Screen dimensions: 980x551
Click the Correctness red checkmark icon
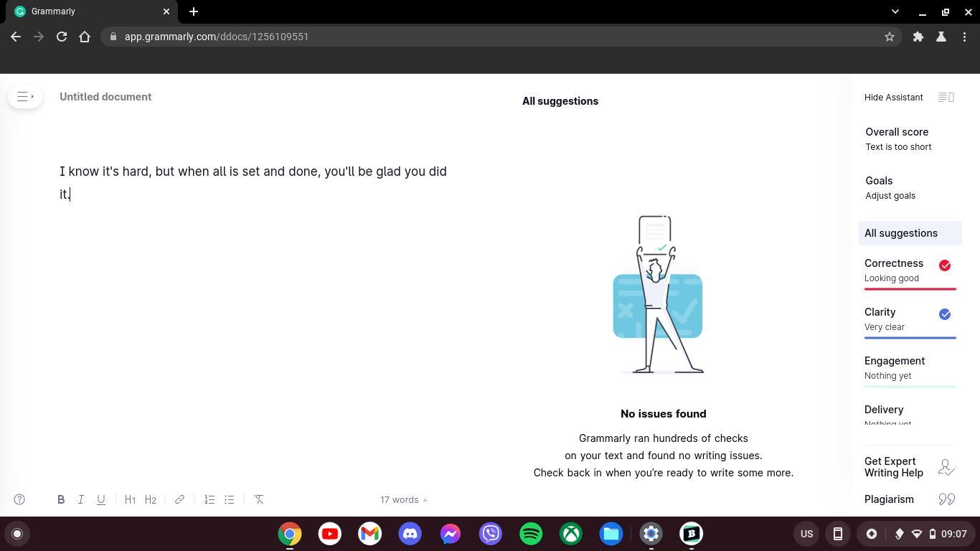pyautogui.click(x=945, y=265)
